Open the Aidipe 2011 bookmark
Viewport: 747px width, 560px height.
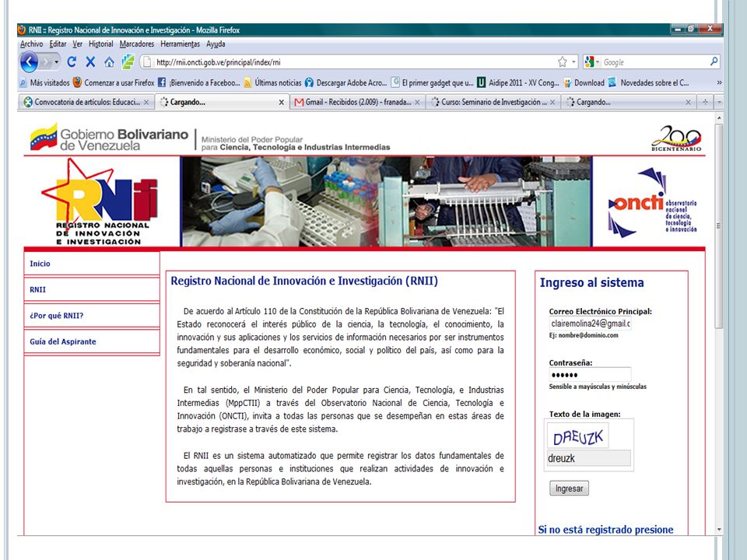click(x=518, y=82)
